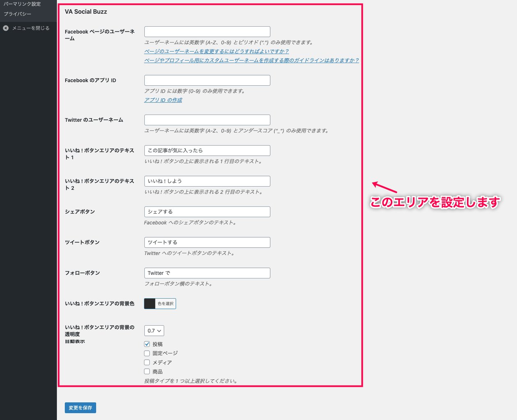Focus the Twitter のユーザーネーム field

coord(207,120)
